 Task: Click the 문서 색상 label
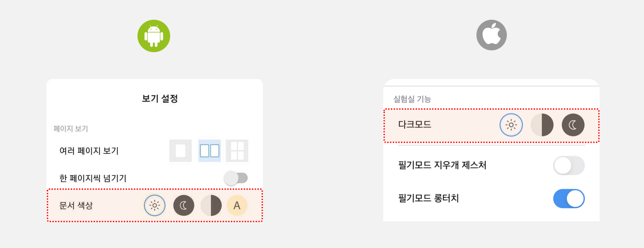click(x=76, y=205)
